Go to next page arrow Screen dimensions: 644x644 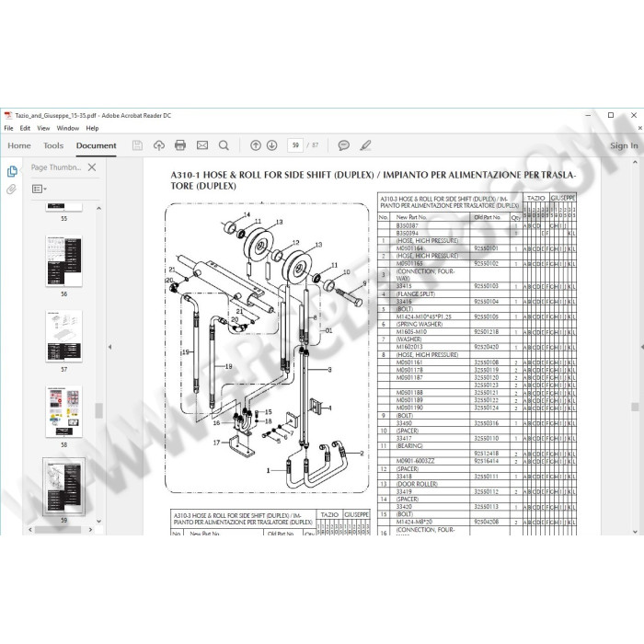point(272,145)
